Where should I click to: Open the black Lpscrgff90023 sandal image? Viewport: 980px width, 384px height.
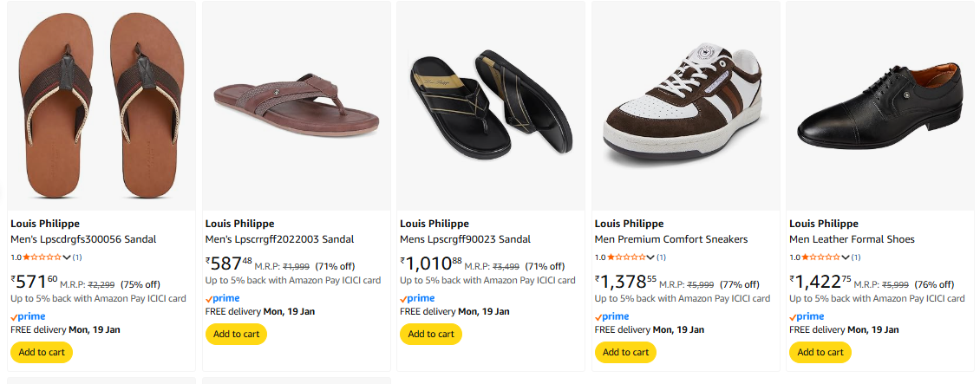click(490, 104)
